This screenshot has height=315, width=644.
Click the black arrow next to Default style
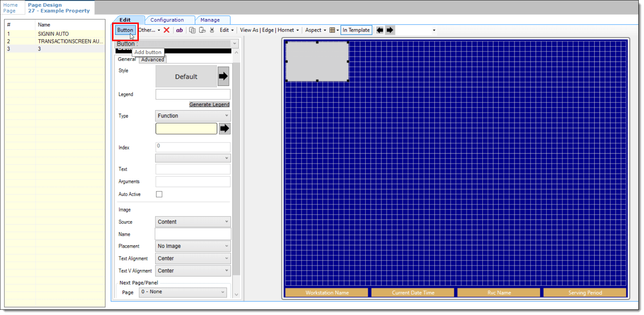(x=223, y=76)
